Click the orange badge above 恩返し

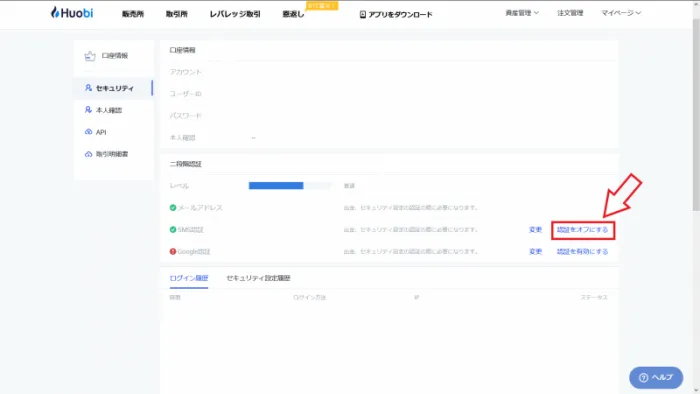(x=322, y=6)
